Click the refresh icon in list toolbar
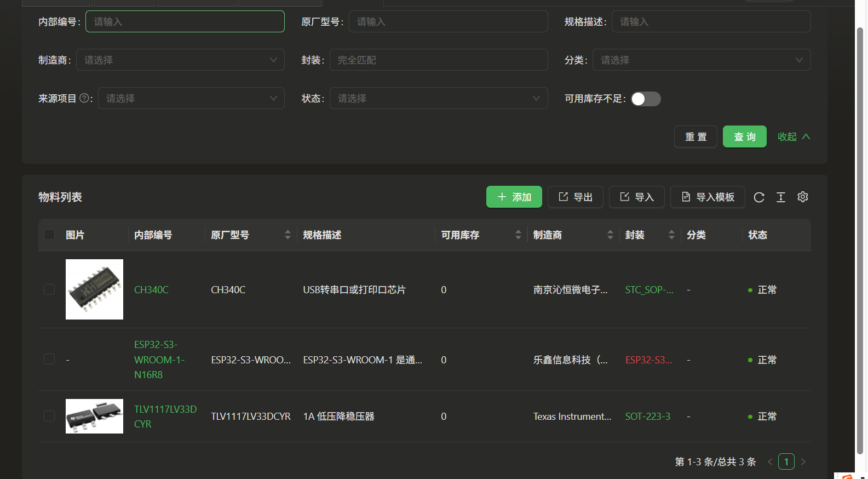 tap(758, 197)
